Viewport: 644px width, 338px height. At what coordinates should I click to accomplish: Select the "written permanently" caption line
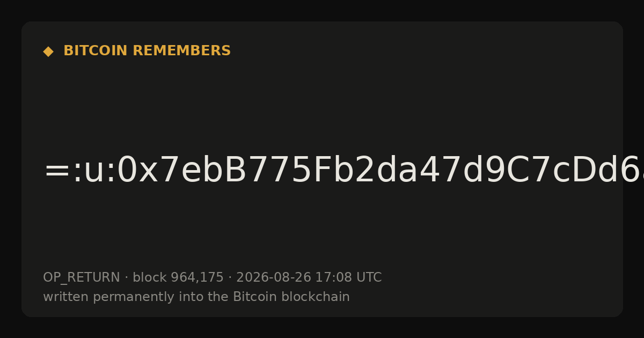[196, 297]
